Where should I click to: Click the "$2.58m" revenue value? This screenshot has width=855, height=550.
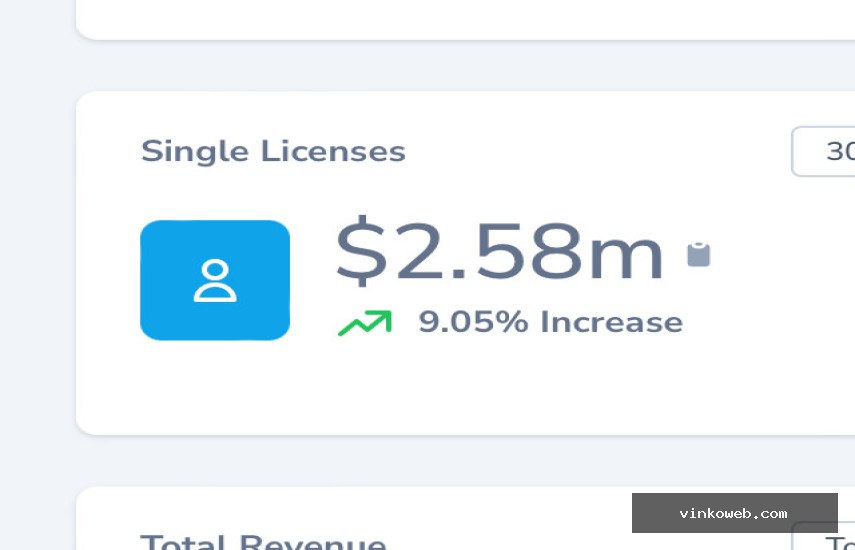pyautogui.click(x=499, y=252)
